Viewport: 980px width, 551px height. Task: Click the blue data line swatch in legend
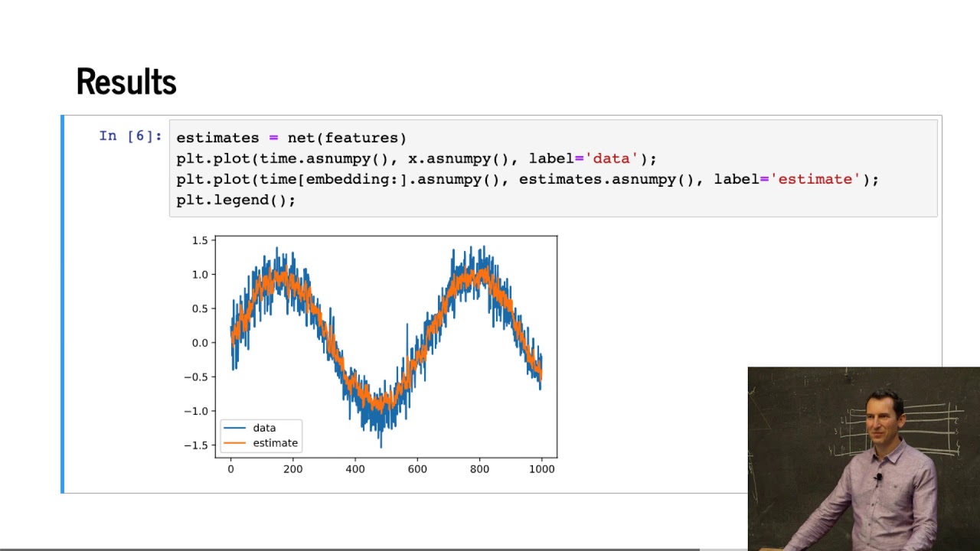235,428
